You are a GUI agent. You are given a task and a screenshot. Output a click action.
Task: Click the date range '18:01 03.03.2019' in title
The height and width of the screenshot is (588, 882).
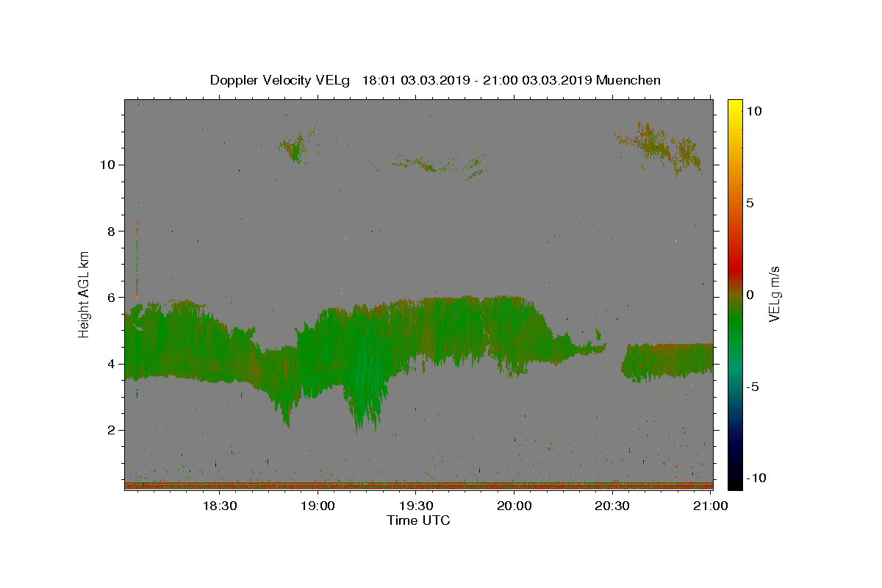click(x=417, y=80)
